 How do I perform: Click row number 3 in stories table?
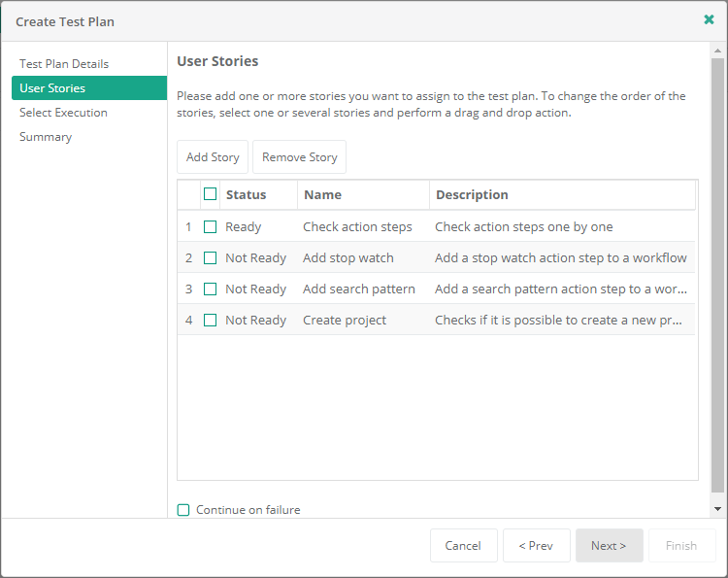[x=188, y=289]
